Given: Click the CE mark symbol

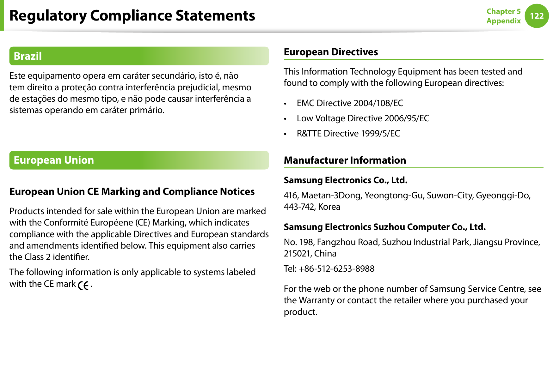Looking at the screenshot, I should click(x=83, y=285).
